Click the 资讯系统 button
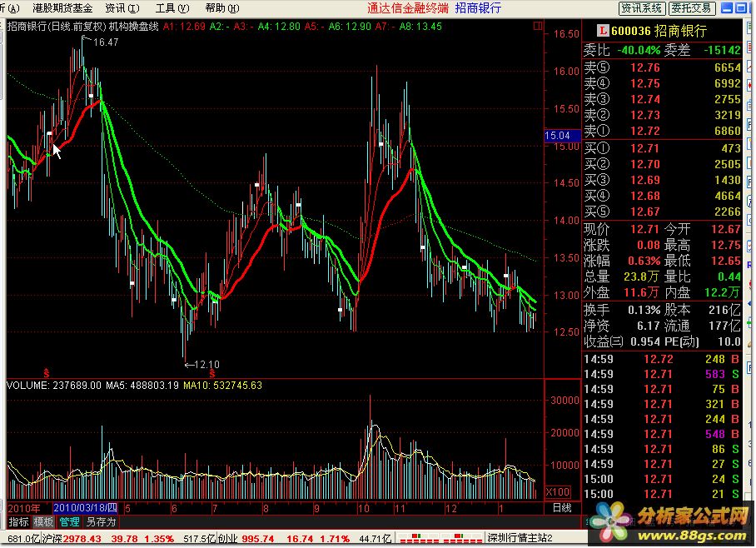 pyautogui.click(x=641, y=8)
